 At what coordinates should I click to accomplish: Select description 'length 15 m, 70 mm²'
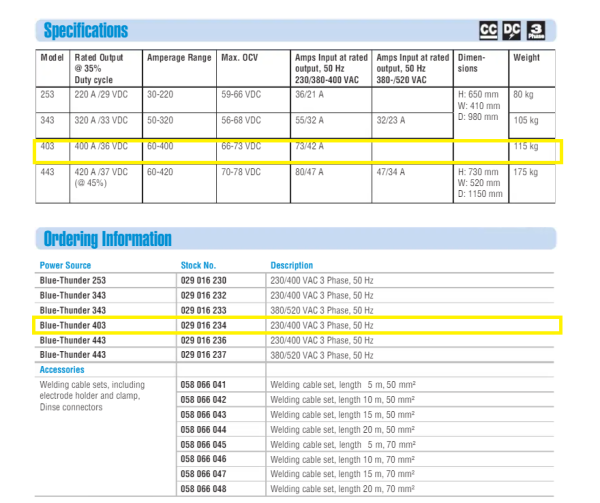click(377, 474)
